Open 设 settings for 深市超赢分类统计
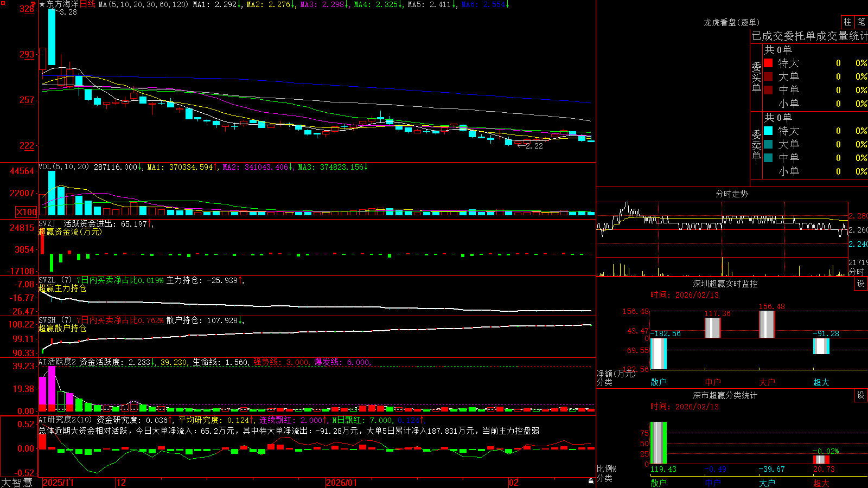This screenshot has width=868, height=488. tap(861, 396)
